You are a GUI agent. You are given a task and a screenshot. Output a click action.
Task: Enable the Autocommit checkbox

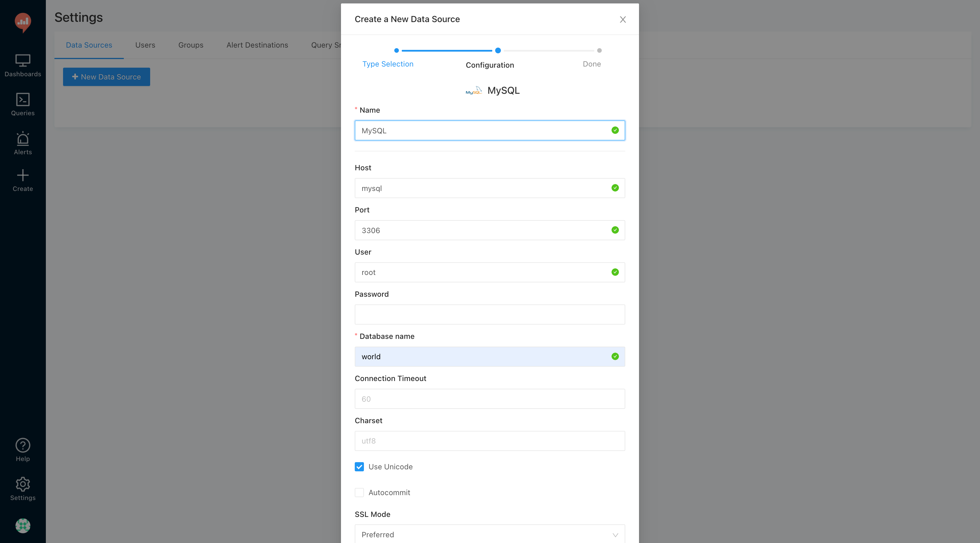point(359,492)
